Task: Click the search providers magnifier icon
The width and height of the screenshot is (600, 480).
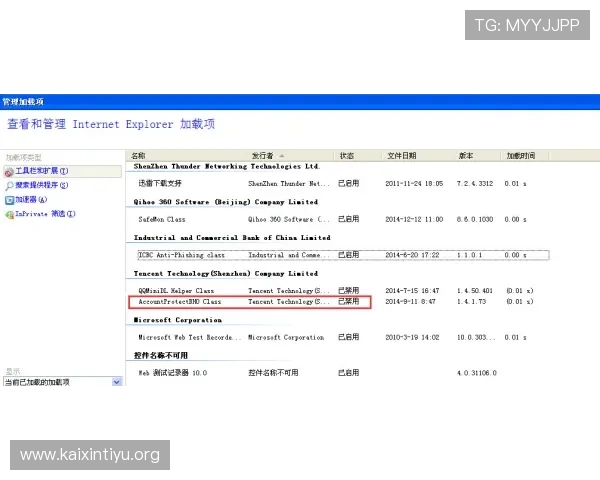Action: 9,186
